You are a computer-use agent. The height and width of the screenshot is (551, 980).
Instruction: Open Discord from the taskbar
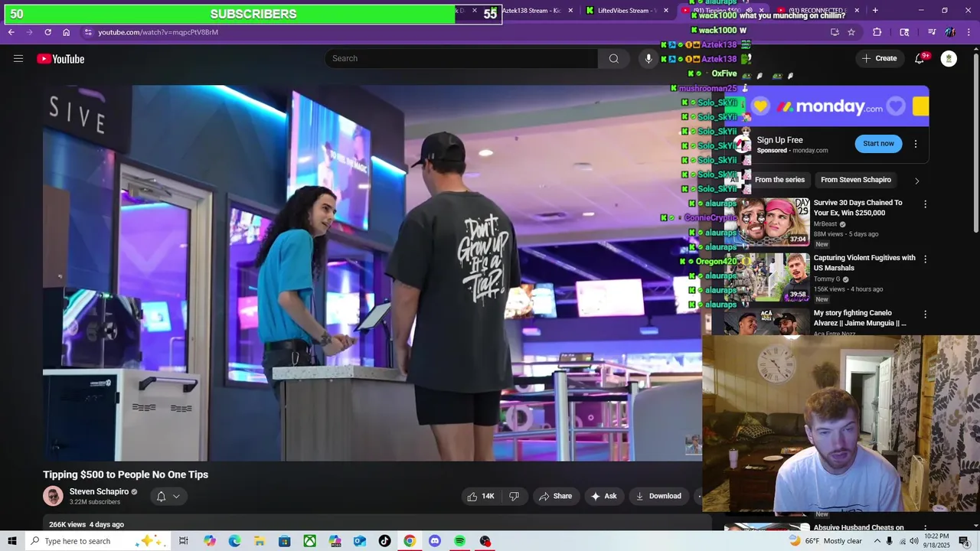pos(435,541)
